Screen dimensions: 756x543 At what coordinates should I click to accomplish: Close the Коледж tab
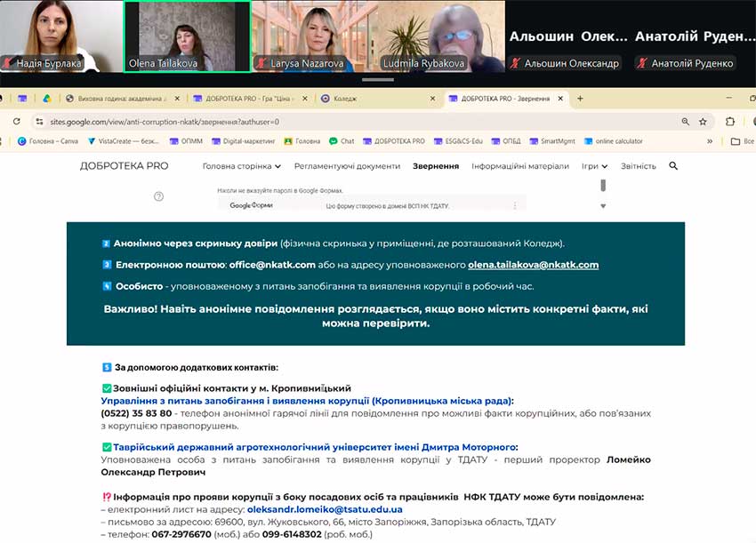[x=432, y=99]
